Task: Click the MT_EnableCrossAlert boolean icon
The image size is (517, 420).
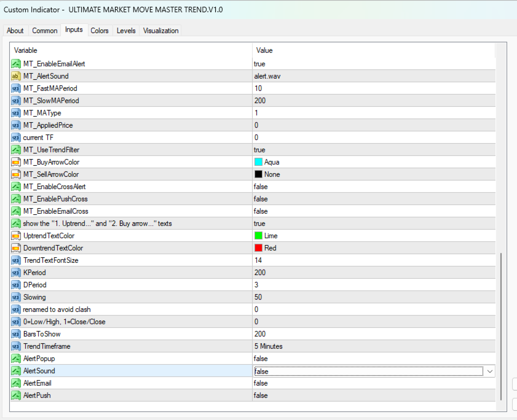Action: tap(16, 187)
